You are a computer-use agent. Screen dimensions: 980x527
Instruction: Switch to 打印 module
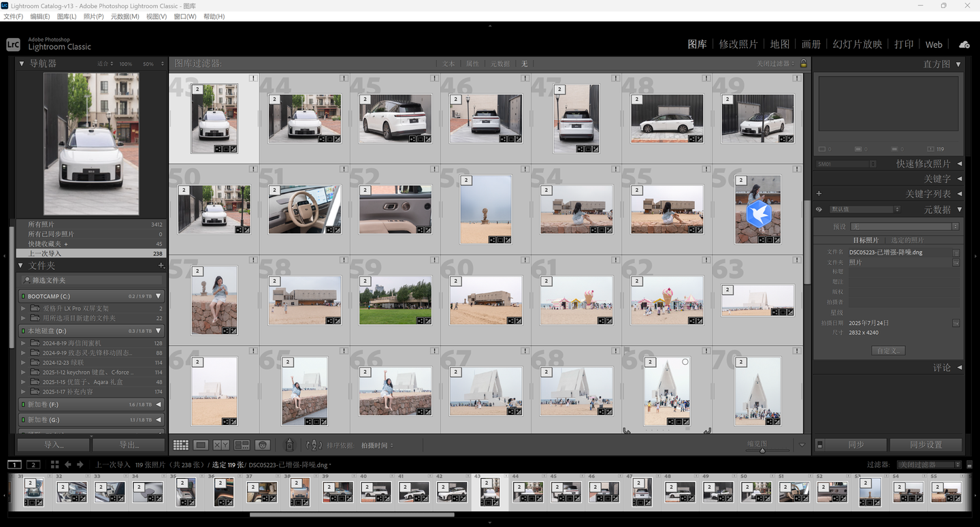(904, 44)
